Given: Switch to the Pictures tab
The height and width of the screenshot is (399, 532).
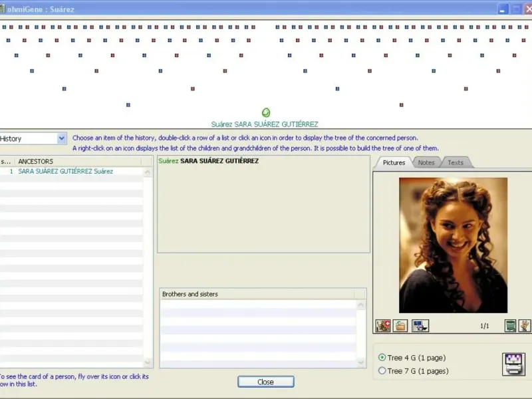Looking at the screenshot, I should click(394, 162).
